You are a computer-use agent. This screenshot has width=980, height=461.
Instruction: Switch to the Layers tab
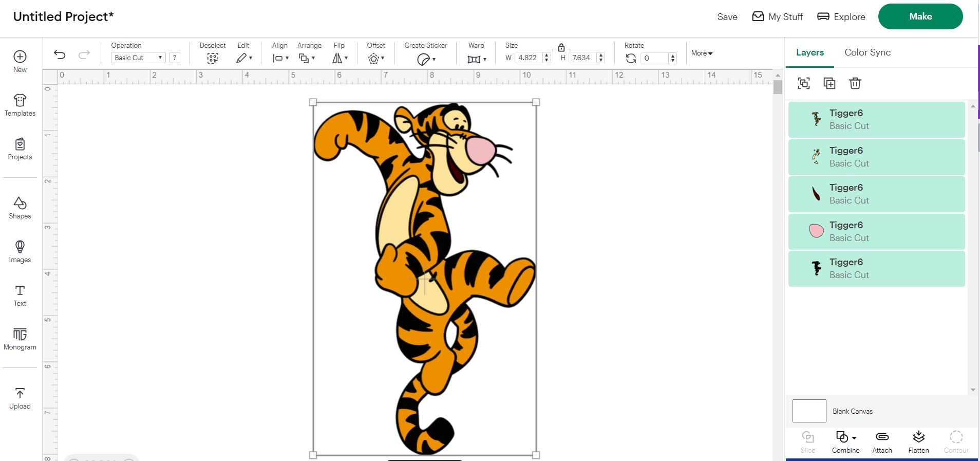(809, 52)
